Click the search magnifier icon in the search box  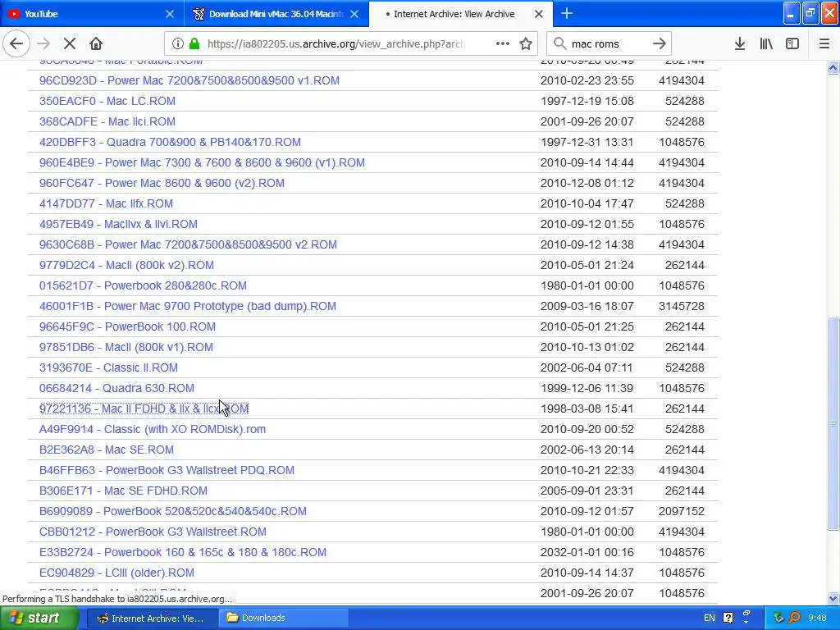pyautogui.click(x=559, y=44)
